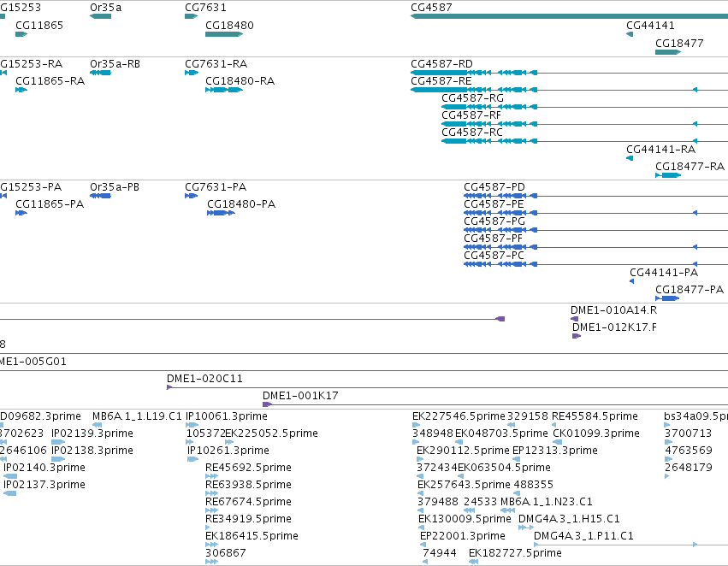The height and width of the screenshot is (566, 728).
Task: Select EST IP02137.3prime
Action: point(9,493)
